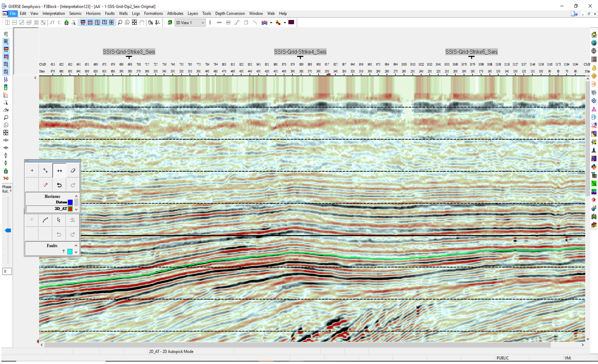Click the red pencil pick tool
The width and height of the screenshot is (598, 364).
[46, 185]
